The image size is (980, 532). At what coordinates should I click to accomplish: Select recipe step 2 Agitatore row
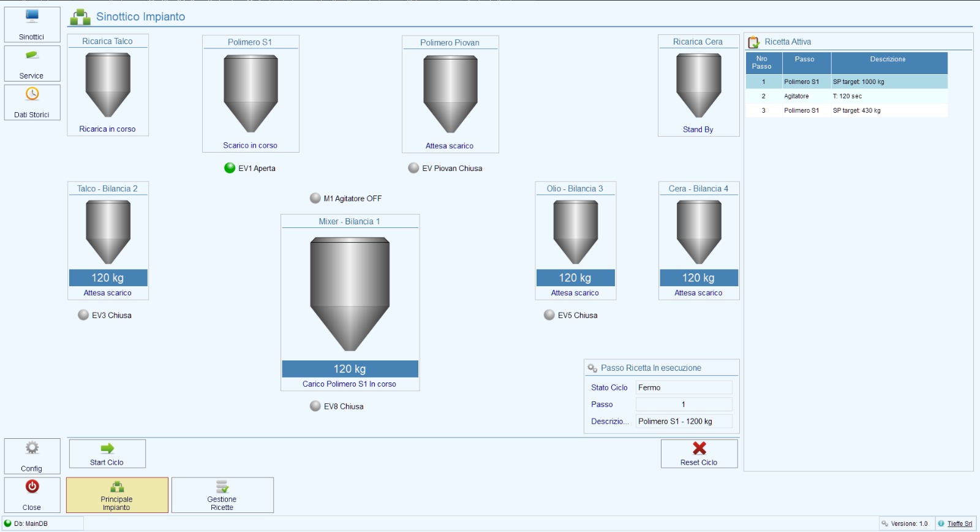[x=846, y=96]
